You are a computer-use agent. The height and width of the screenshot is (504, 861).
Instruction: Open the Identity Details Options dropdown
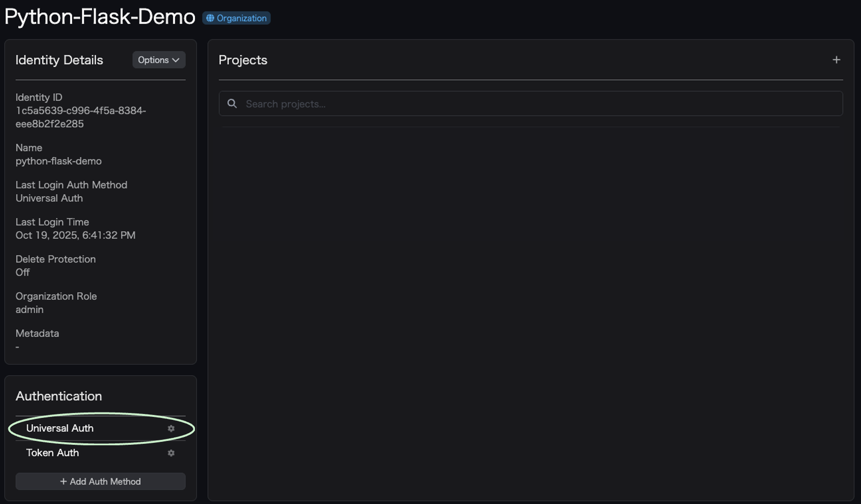pos(159,60)
